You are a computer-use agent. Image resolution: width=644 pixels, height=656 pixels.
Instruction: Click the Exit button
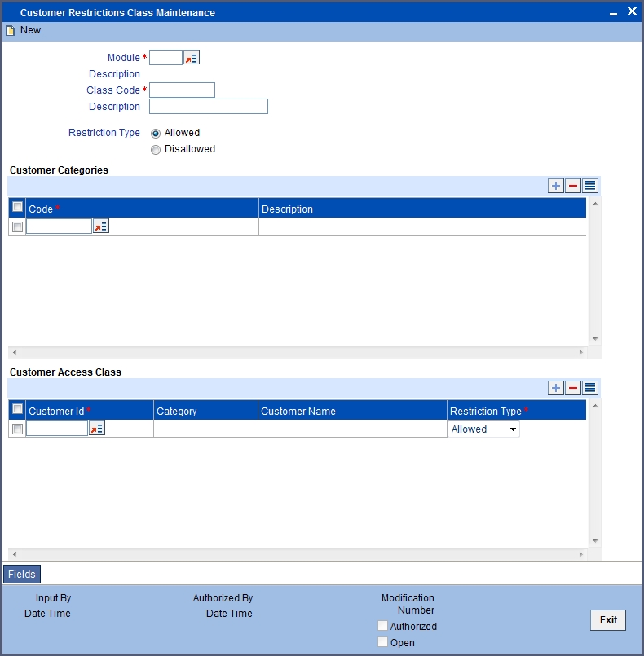pos(608,619)
